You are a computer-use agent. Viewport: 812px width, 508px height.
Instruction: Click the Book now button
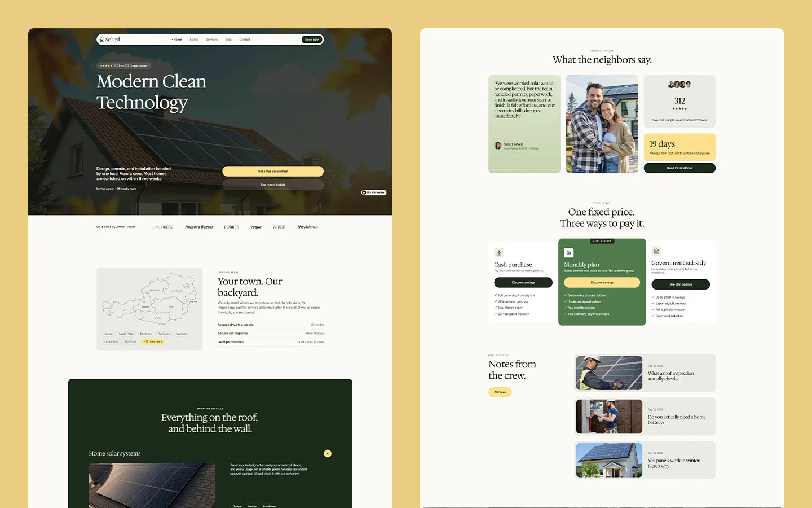312,40
